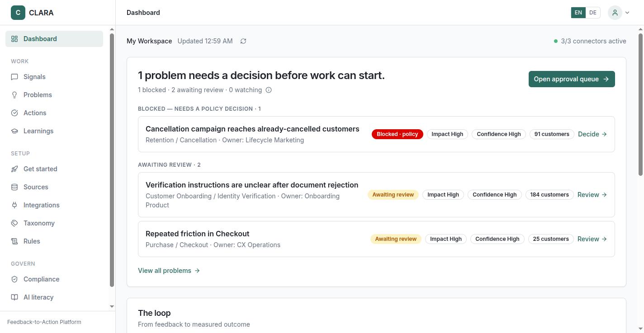
Task: Open the Sources setup page
Action: 54,187
